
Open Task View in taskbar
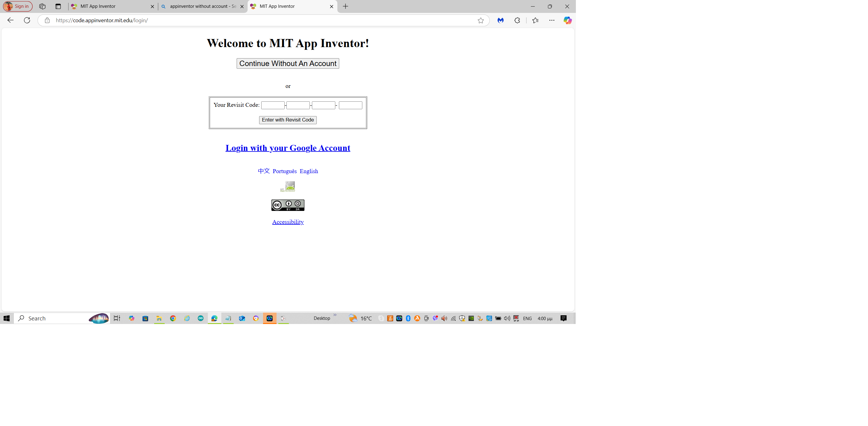[117, 318]
